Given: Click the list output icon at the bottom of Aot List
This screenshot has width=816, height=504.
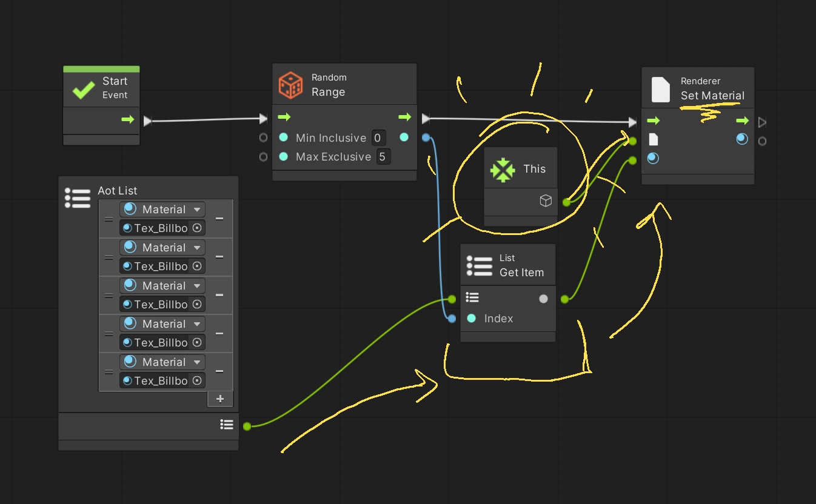Looking at the screenshot, I should [227, 425].
